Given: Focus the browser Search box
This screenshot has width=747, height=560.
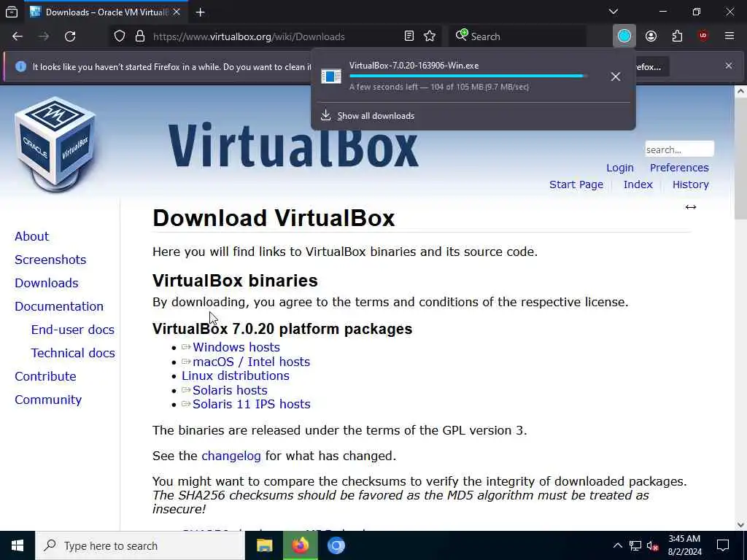Looking at the screenshot, I should click(517, 36).
